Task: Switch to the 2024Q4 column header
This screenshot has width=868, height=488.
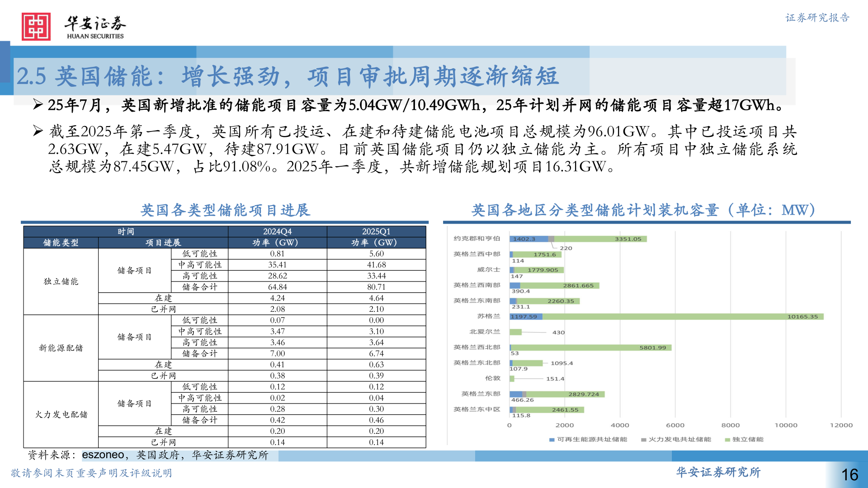Action: tap(277, 231)
